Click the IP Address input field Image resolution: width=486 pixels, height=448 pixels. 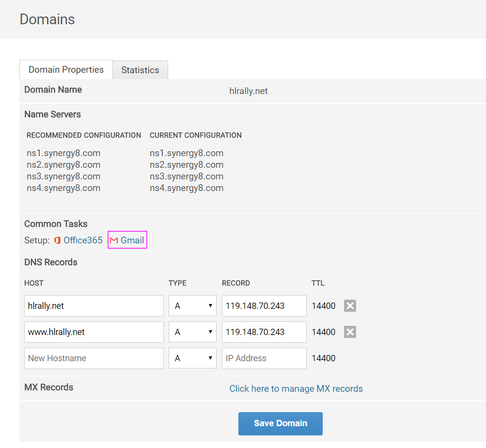click(264, 358)
